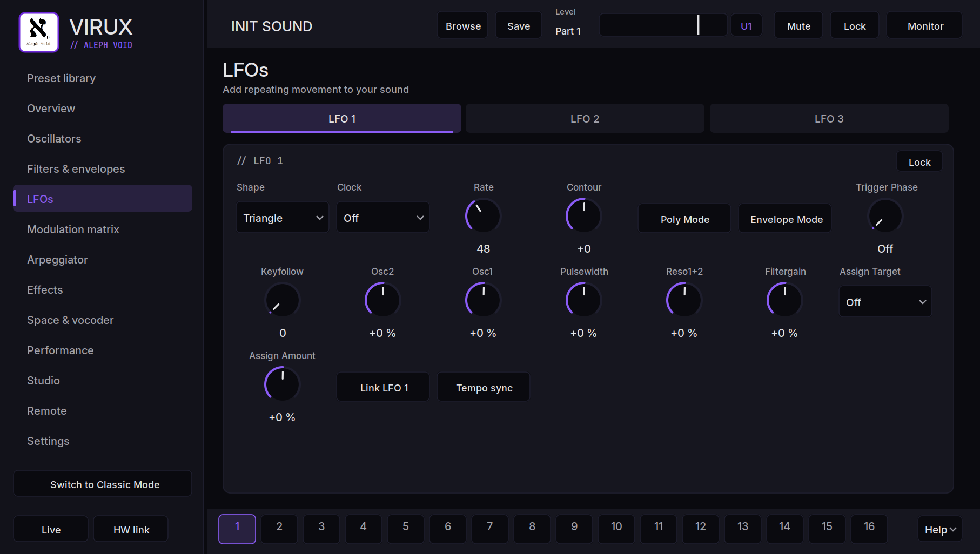Expand the Help menu

pyautogui.click(x=940, y=530)
